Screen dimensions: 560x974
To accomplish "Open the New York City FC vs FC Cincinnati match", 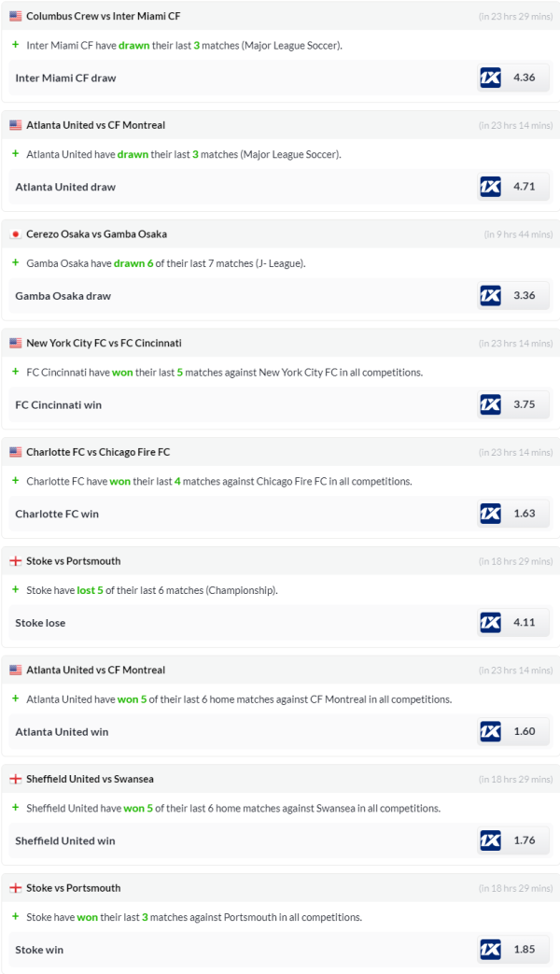I will coord(104,343).
